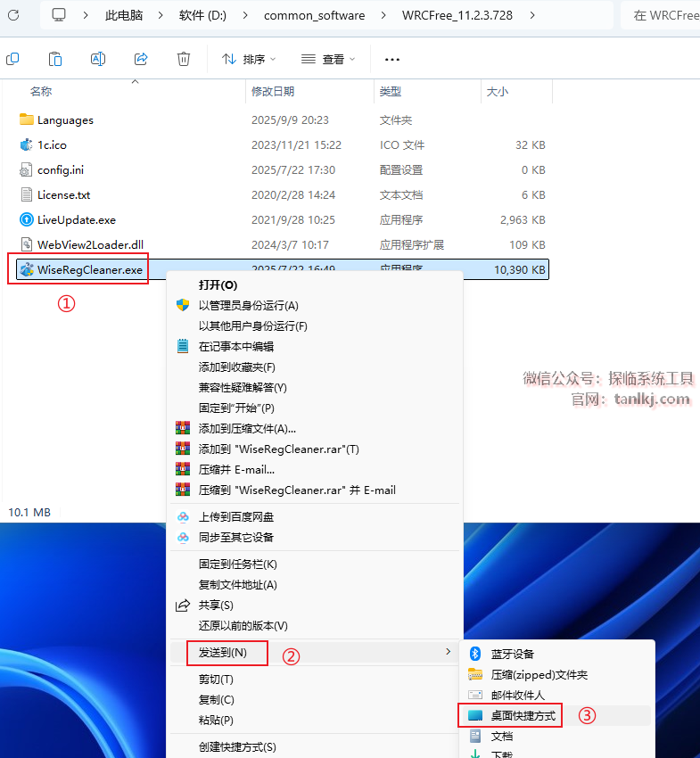Click the refresh icon in address bar
The width and height of the screenshot is (700, 758).
tap(13, 15)
